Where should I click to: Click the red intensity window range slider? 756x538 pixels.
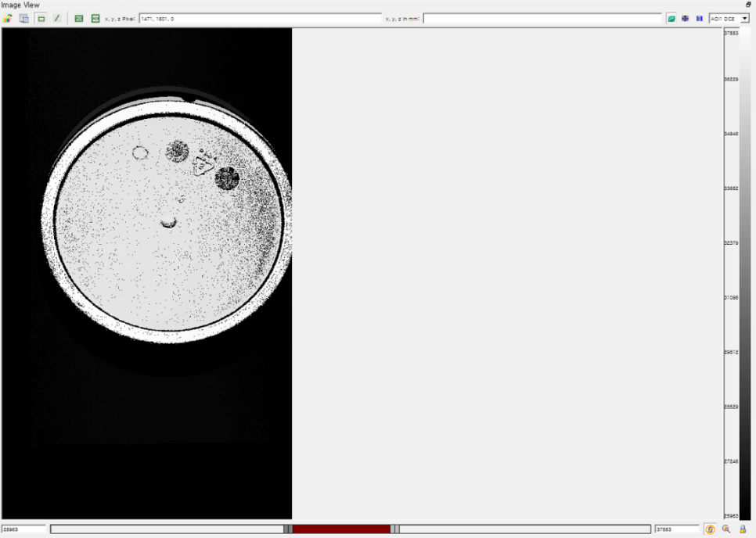341,529
